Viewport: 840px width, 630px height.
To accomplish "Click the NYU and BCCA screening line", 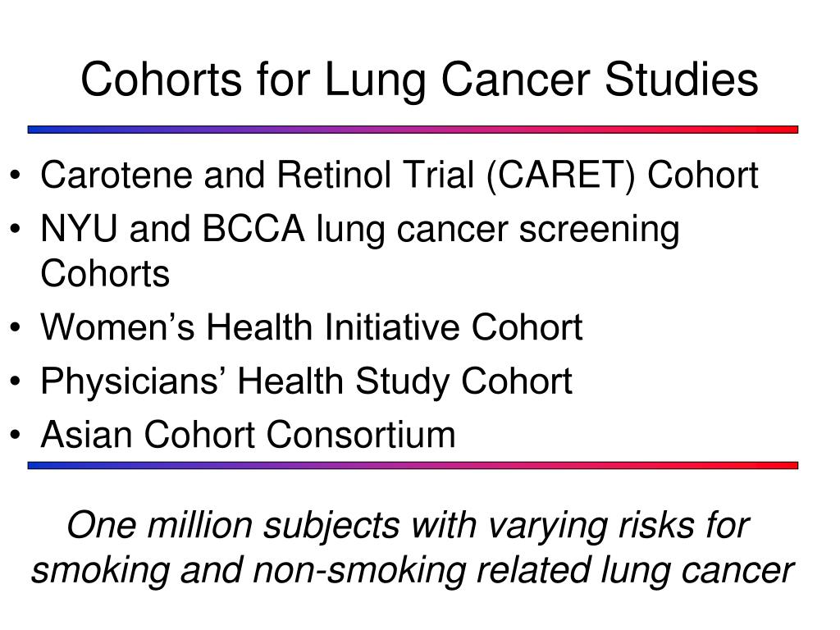I will pos(360,231).
